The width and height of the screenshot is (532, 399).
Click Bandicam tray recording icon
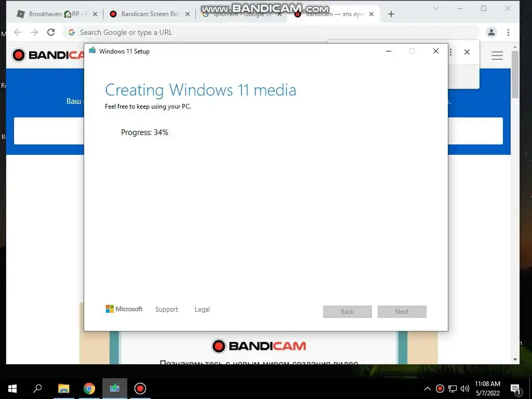(x=440, y=389)
